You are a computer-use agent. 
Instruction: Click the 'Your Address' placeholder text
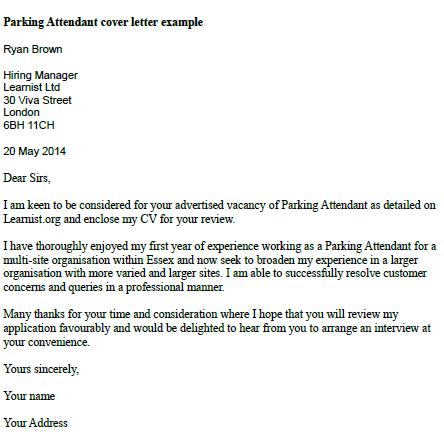coord(36,423)
